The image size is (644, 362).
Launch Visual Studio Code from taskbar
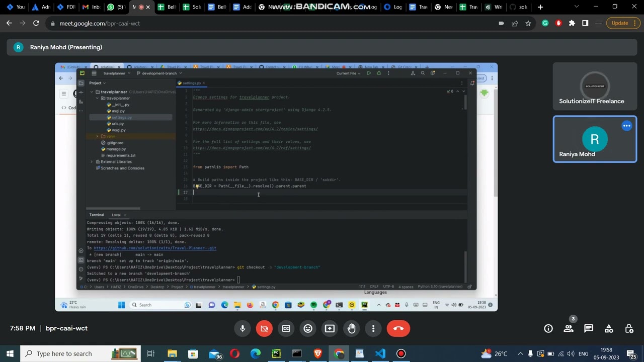pyautogui.click(x=380, y=353)
